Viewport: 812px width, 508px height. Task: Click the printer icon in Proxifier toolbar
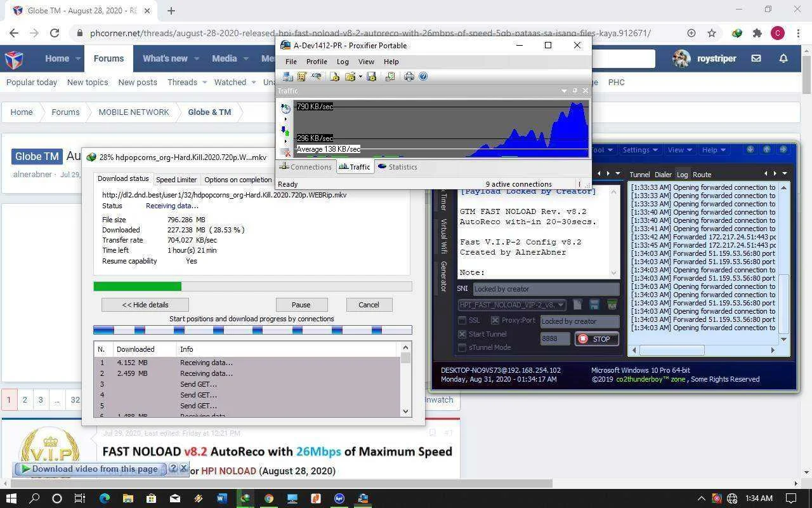coord(409,76)
